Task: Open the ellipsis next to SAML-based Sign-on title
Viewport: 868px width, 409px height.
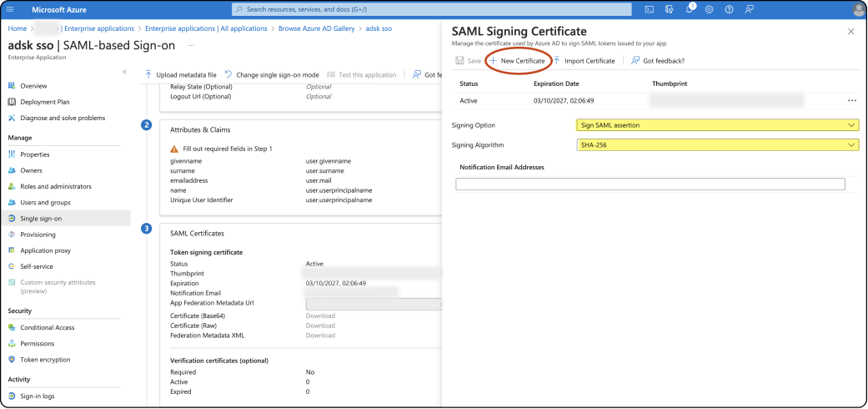Action: 192,45
